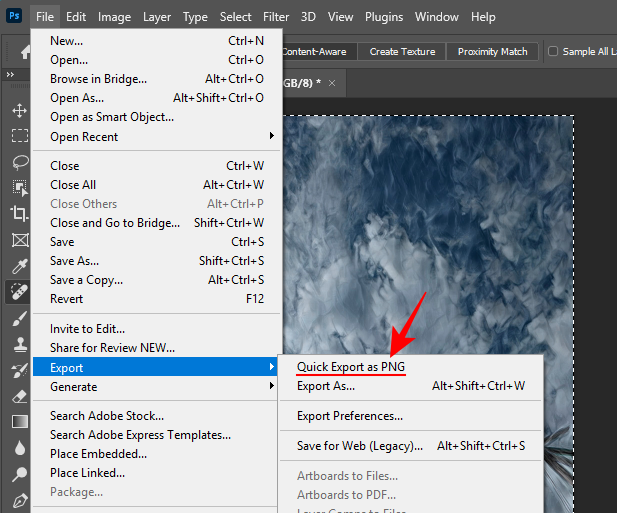Screen dimensions: 617x513
Task: Choose New... from File menu
Action: [x=157, y=41]
